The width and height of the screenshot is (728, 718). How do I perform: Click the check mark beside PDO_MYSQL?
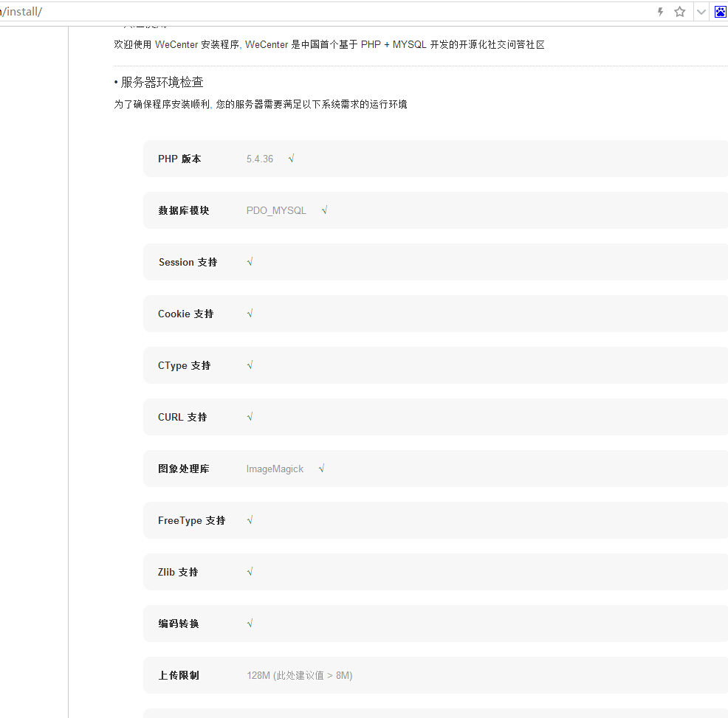coord(324,210)
